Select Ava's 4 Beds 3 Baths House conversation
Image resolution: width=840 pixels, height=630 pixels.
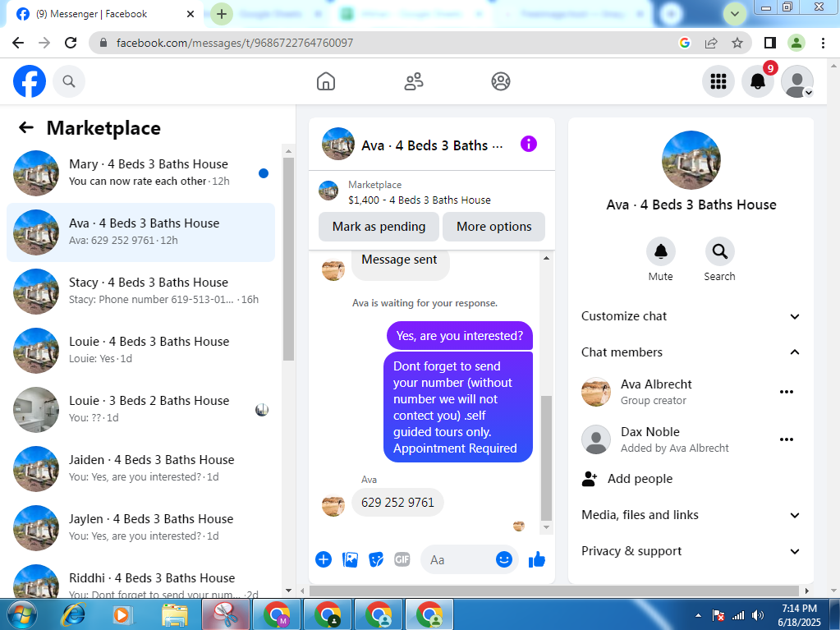point(141,232)
